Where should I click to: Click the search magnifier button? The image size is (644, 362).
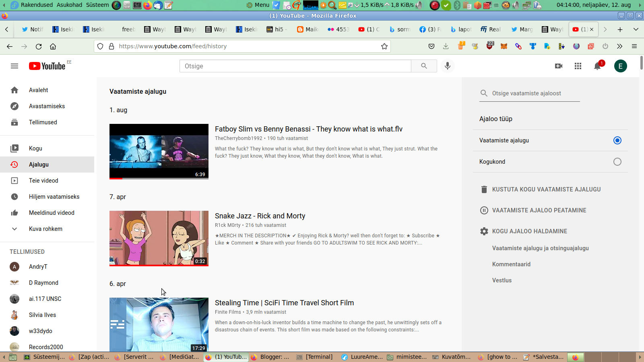[x=424, y=66]
